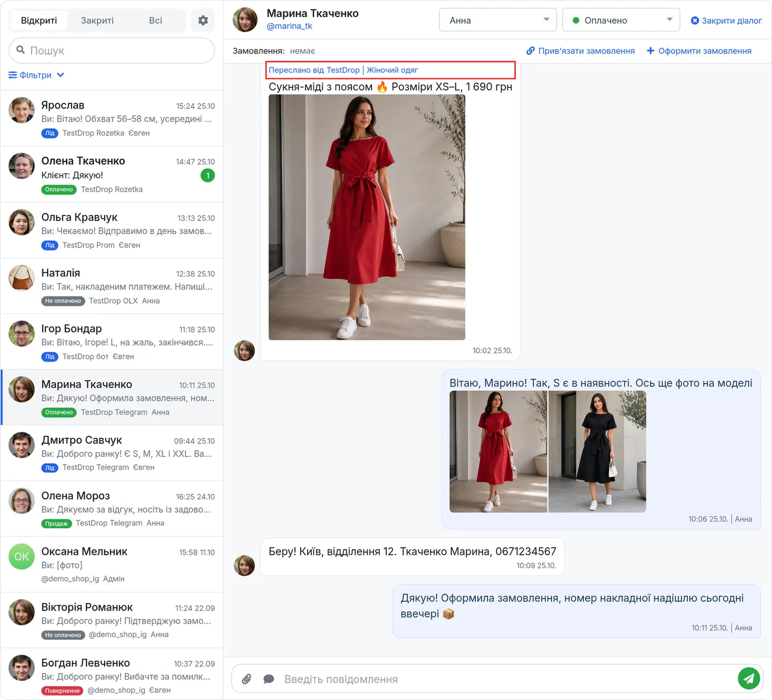The image size is (772, 700).
Task: Open the Оплачено status dropdown
Action: (621, 20)
